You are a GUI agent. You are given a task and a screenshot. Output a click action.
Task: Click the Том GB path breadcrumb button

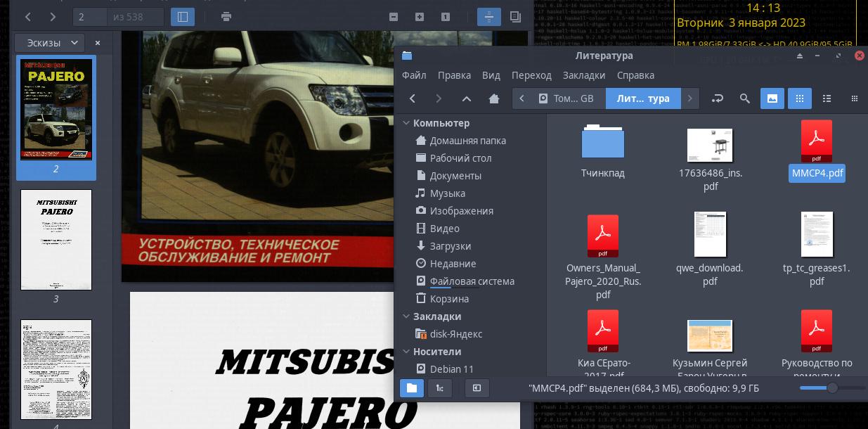[566, 98]
